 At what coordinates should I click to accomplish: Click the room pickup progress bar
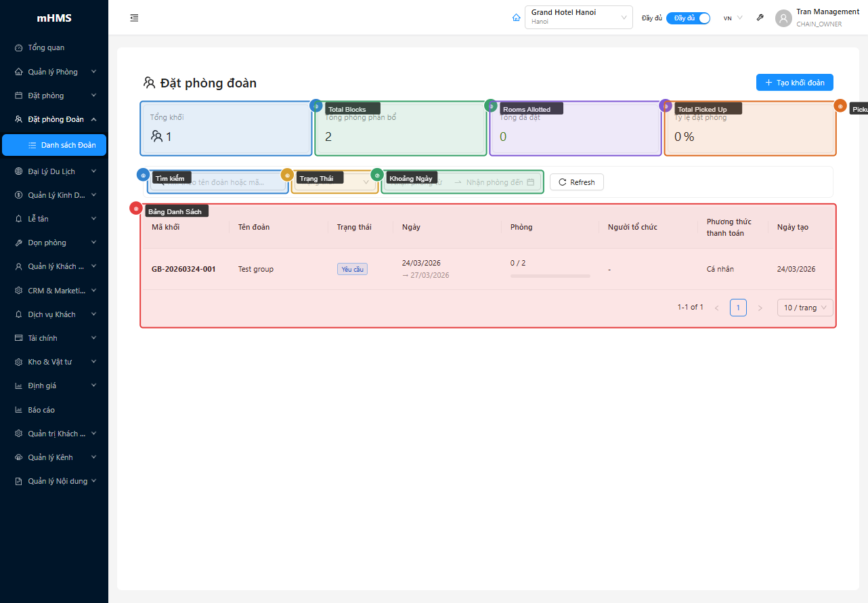(x=550, y=276)
